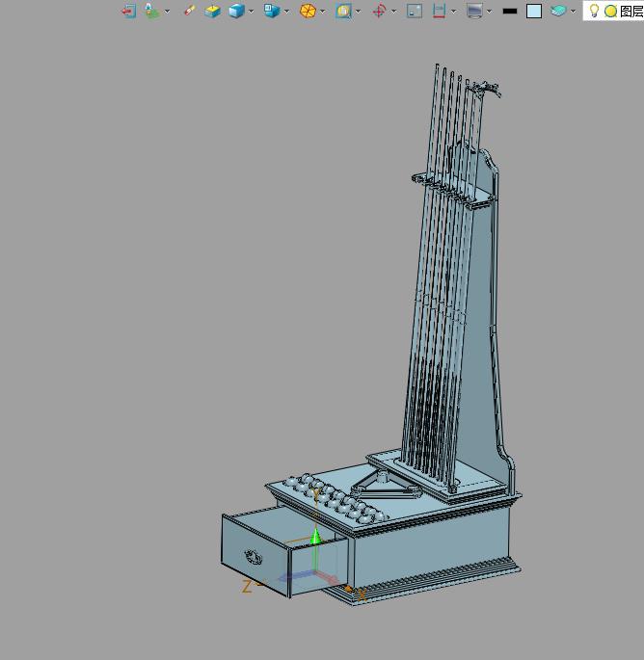Select the red pencil edit tool
Image resolution: width=644 pixels, height=660 pixels.
pyautogui.click(x=190, y=11)
